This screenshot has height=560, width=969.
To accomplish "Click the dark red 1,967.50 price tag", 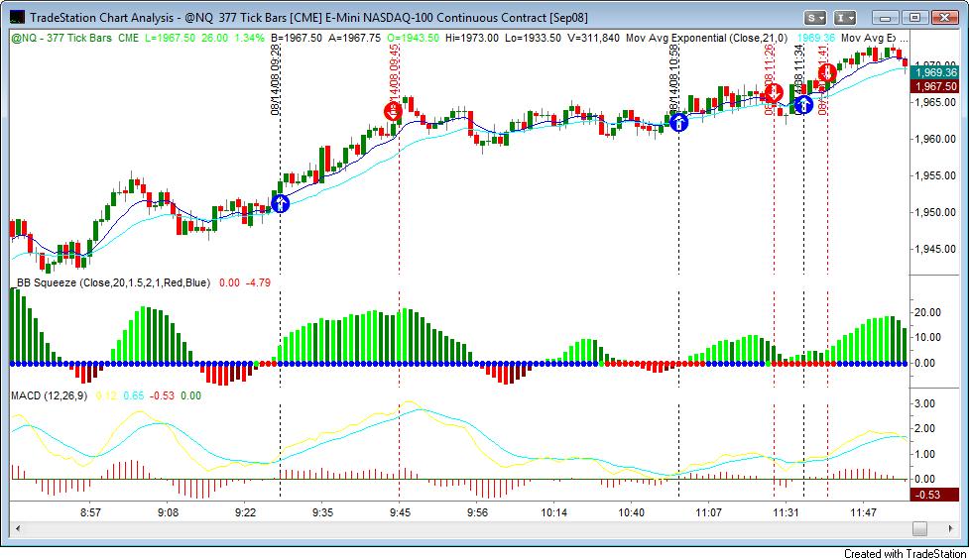I will click(935, 86).
